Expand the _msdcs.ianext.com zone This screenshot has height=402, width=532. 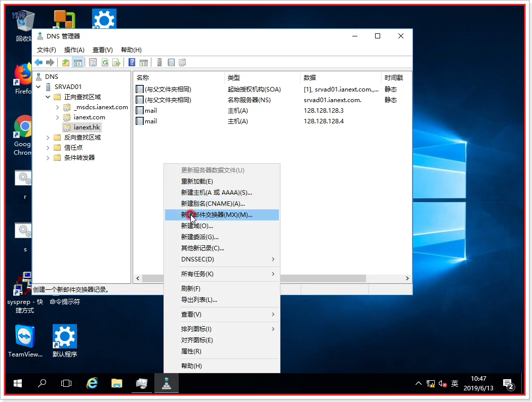(x=57, y=107)
